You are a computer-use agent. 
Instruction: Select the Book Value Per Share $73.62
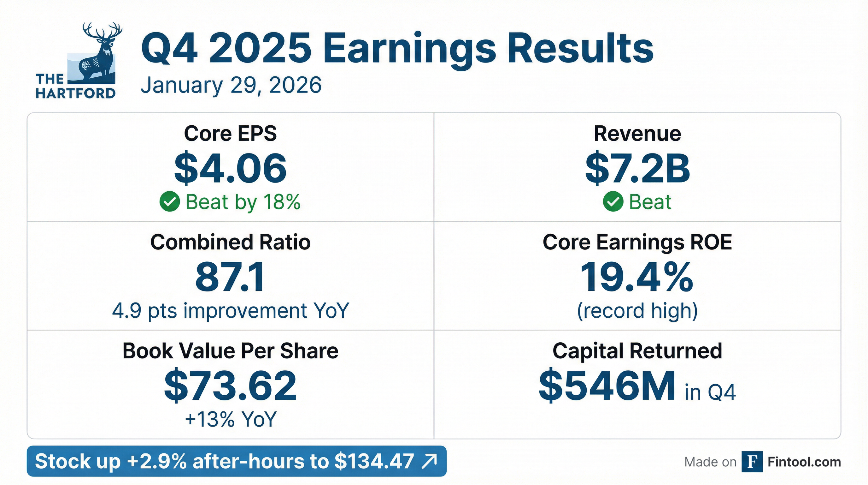click(x=231, y=385)
